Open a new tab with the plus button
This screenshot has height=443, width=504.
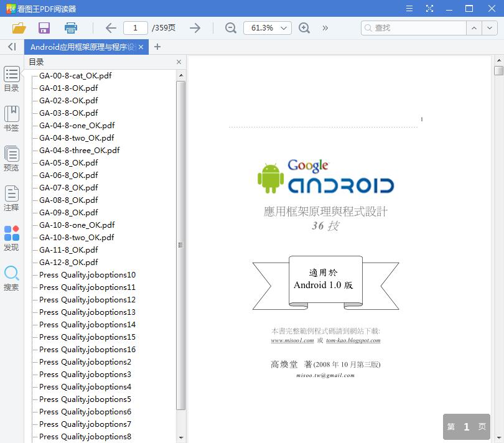157,47
